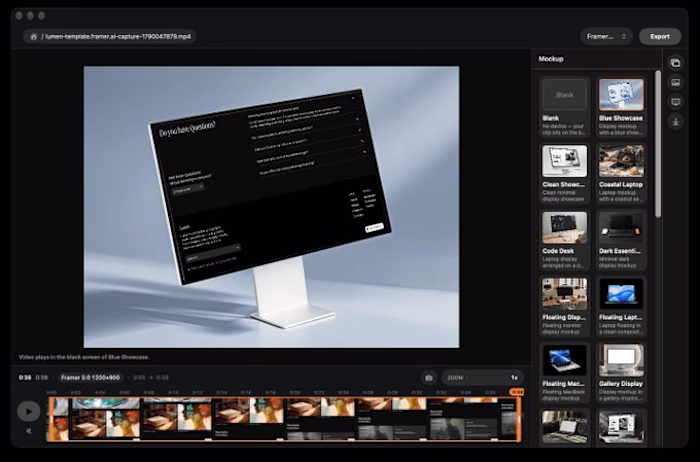Screen dimensions: 700x462
Task: Click the Export button
Action: tap(660, 37)
